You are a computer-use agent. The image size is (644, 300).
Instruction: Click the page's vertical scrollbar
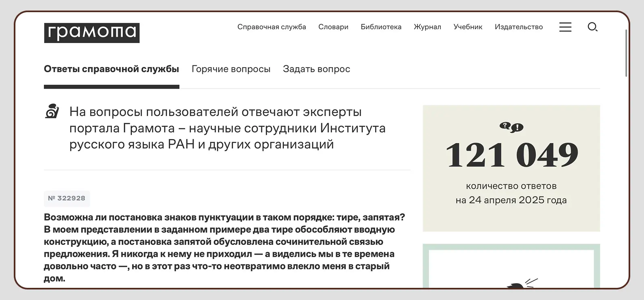click(x=626, y=53)
